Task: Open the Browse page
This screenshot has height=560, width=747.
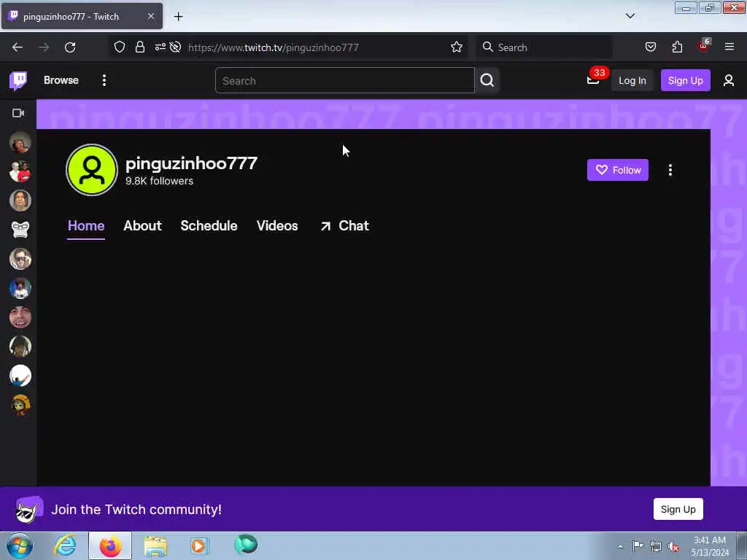Action: 61,80
